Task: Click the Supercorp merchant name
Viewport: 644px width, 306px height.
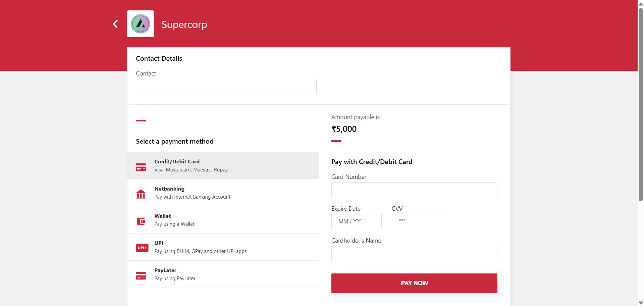Action: click(x=184, y=24)
